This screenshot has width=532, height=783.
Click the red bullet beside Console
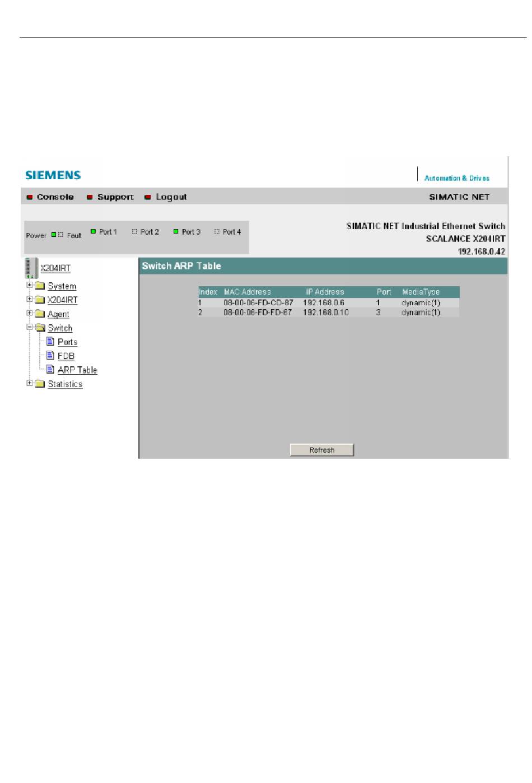click(x=30, y=197)
